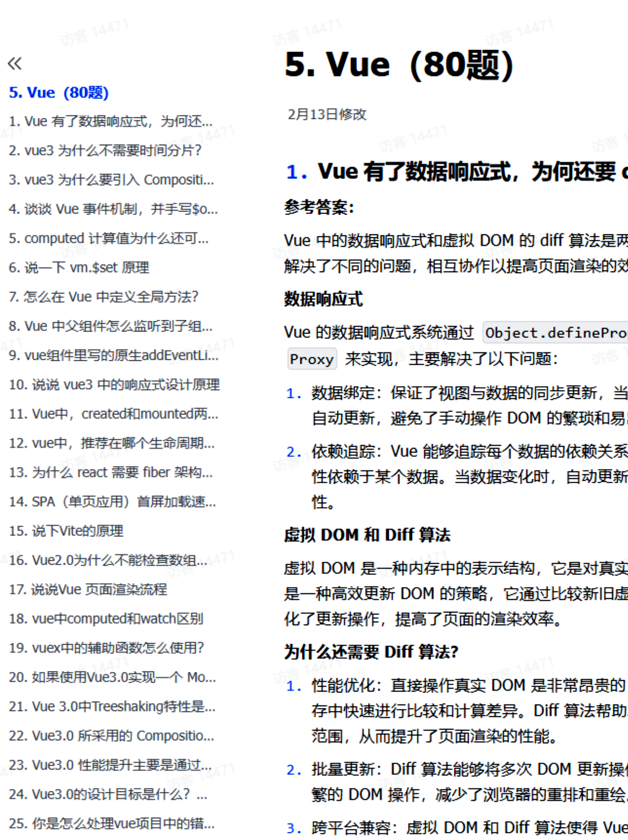
Task: Open 20. 如果使用Vue3.0实现一个 Mo...
Action: 112,678
